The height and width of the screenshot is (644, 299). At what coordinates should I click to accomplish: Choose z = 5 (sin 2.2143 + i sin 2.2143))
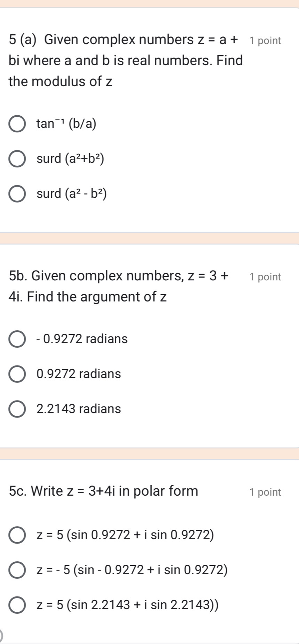[x=17, y=604]
